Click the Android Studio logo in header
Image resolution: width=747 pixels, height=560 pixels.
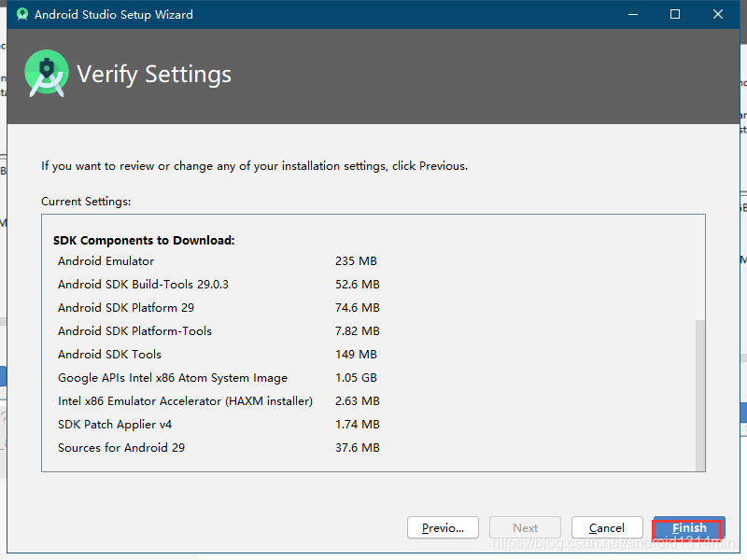pyautogui.click(x=46, y=74)
